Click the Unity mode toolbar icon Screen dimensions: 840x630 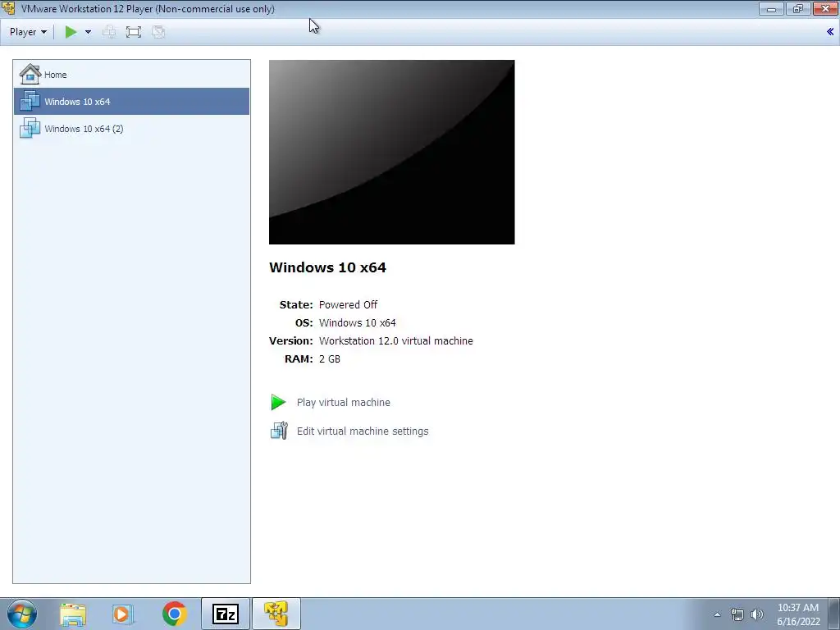(x=158, y=32)
